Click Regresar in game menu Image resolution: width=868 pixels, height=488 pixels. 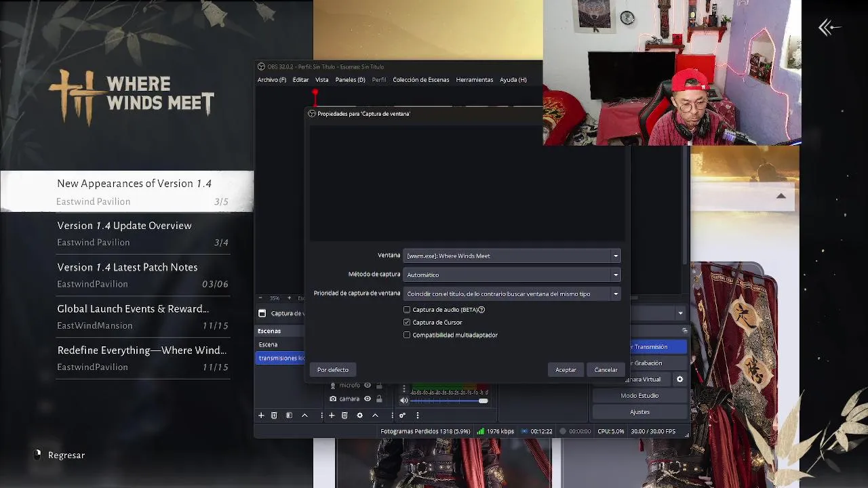(x=66, y=455)
